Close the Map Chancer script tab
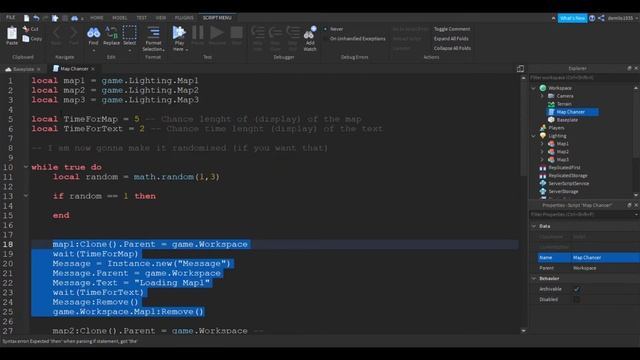640x360 pixels. coord(93,69)
